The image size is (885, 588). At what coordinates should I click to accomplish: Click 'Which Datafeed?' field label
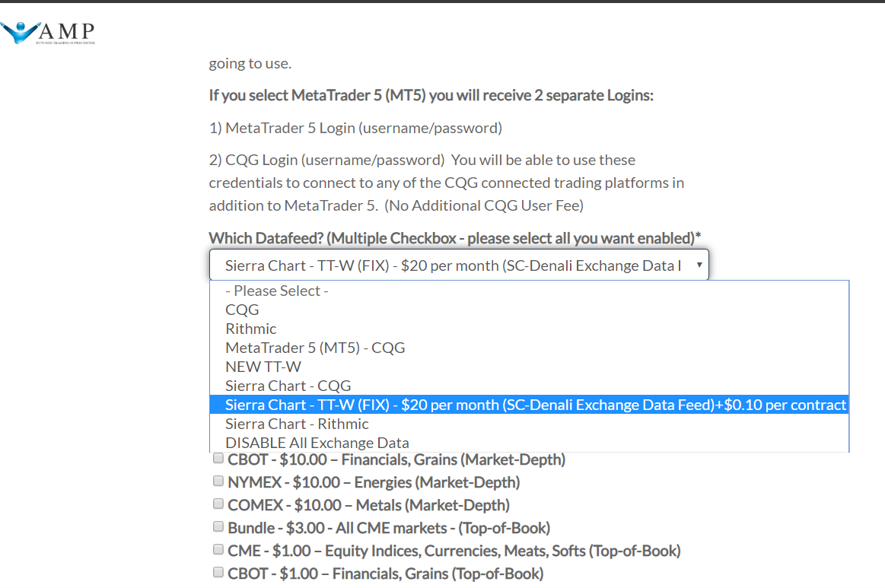pyautogui.click(x=455, y=238)
